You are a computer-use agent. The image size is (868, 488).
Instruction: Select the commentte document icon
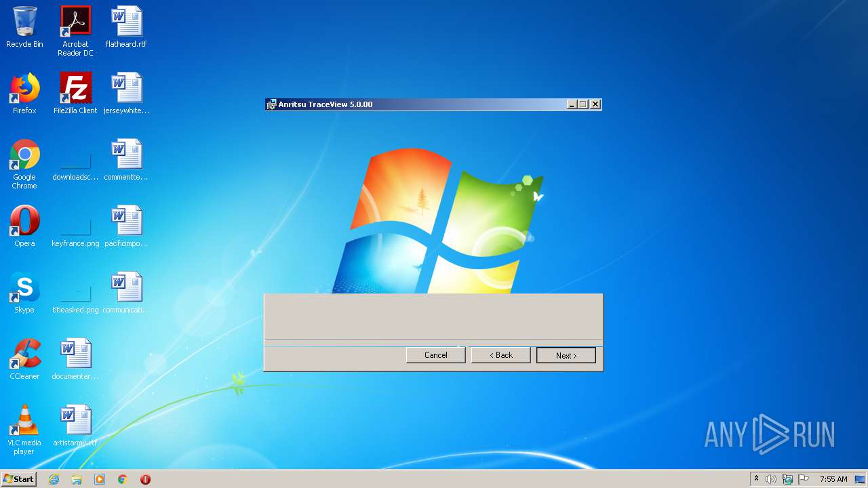tap(126, 160)
